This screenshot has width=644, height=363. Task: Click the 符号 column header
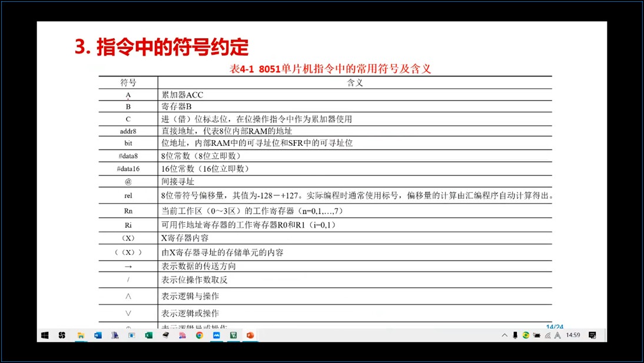click(x=128, y=82)
